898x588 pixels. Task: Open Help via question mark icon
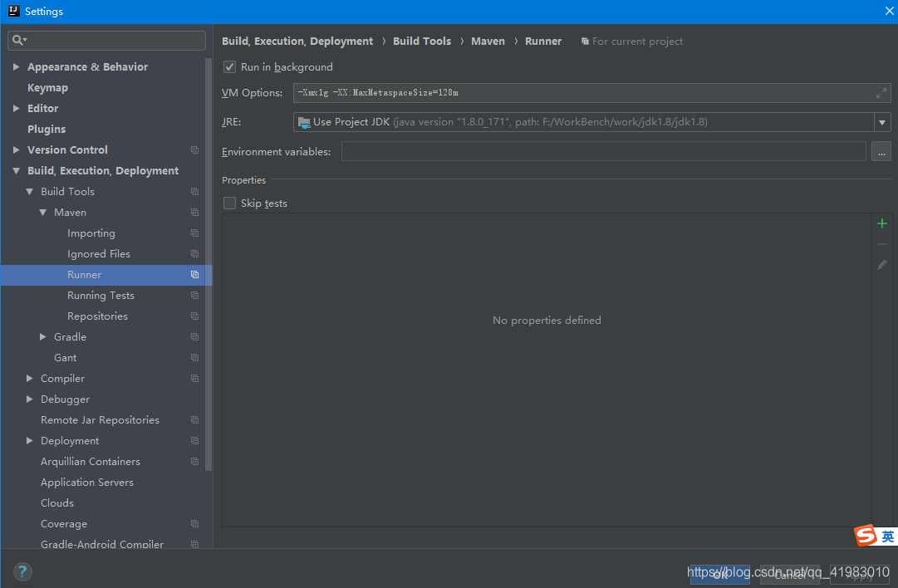pos(22,571)
